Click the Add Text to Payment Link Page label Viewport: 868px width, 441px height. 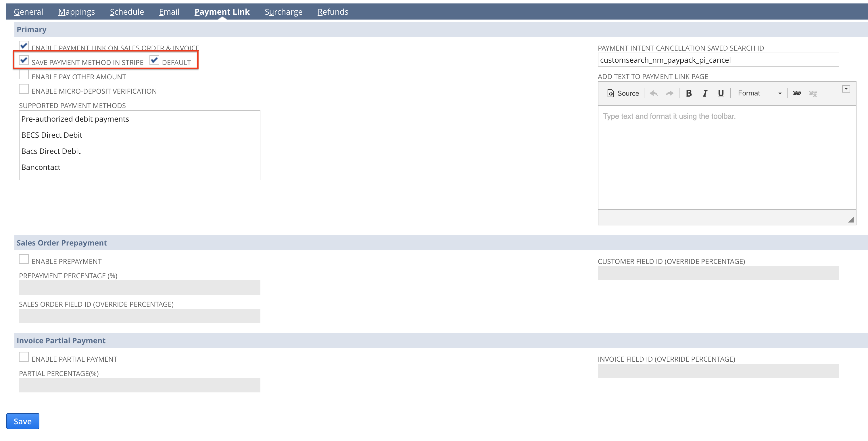click(x=653, y=77)
